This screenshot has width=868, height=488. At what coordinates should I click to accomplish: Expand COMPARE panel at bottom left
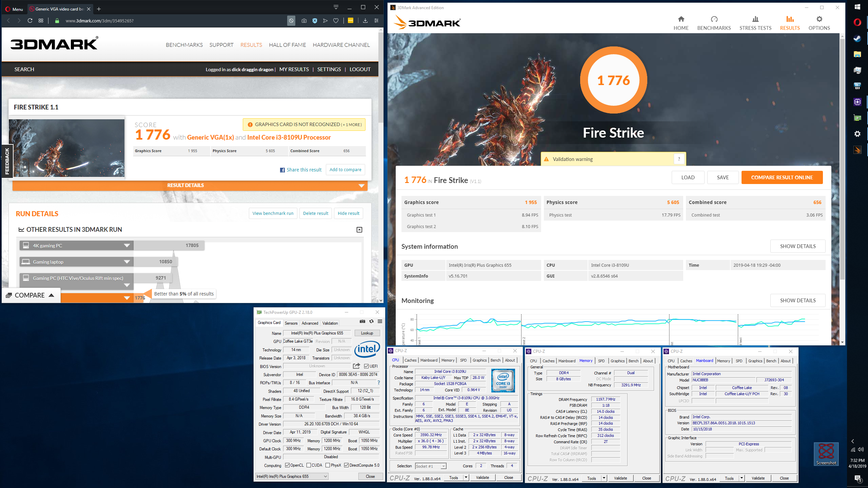[x=31, y=295]
